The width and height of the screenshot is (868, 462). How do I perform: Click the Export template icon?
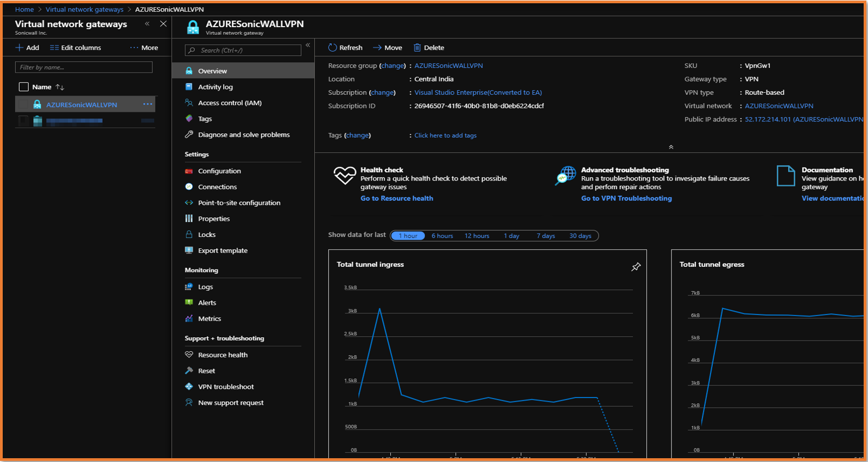tap(189, 251)
